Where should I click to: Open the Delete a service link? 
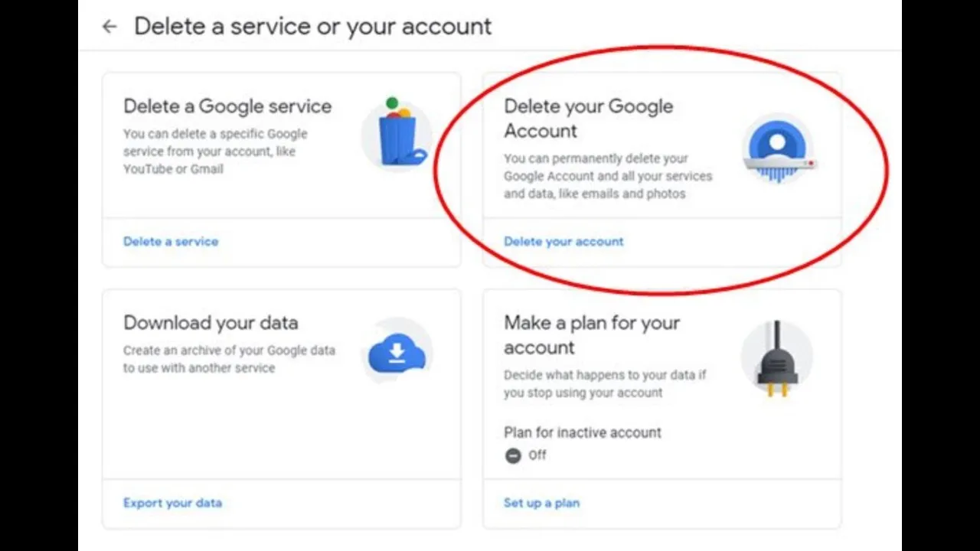(171, 241)
